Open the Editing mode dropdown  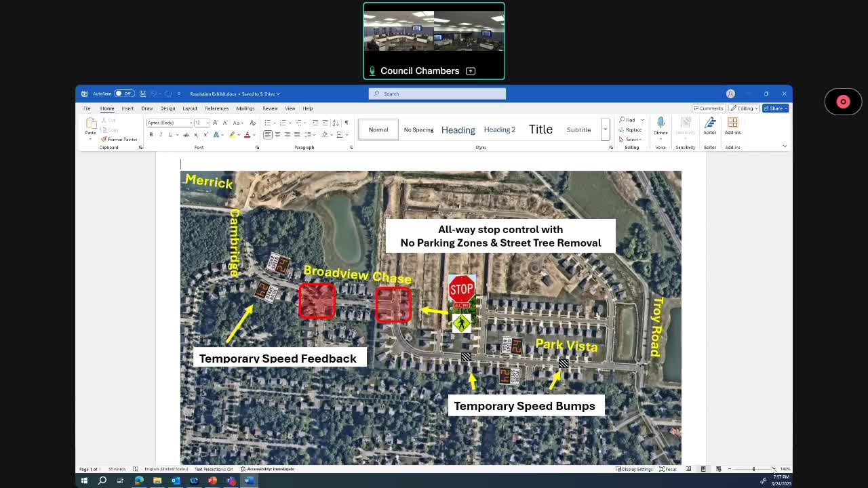[745, 108]
